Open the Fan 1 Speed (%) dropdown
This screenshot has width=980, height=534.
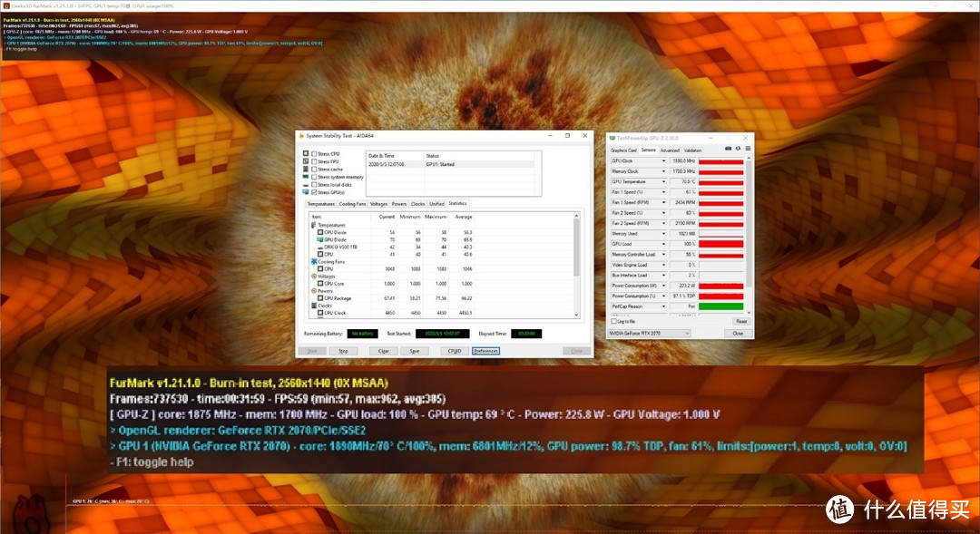pos(663,192)
